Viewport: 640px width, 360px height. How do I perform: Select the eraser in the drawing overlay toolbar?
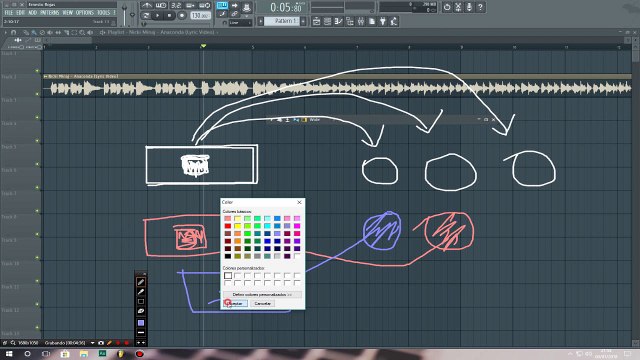click(140, 311)
